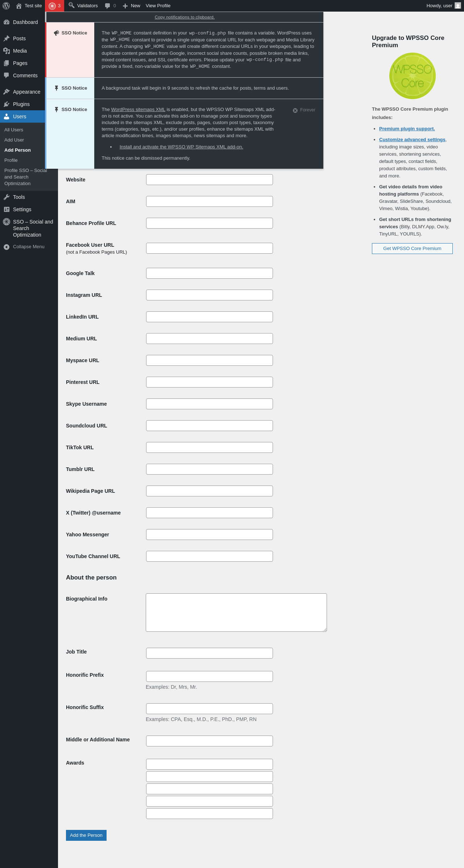The image size is (464, 868).
Task: Click the WordPress logo icon
Action: pyautogui.click(x=6, y=6)
